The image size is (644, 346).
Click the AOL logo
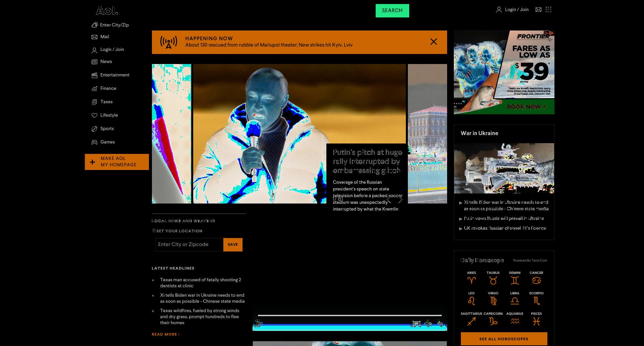coord(107,11)
